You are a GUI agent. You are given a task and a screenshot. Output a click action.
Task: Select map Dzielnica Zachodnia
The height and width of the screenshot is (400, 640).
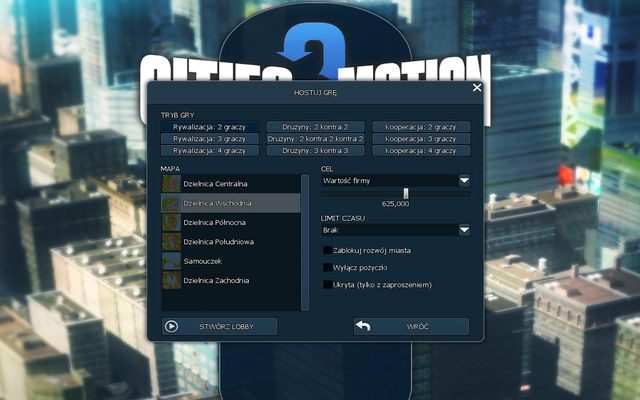(x=231, y=280)
